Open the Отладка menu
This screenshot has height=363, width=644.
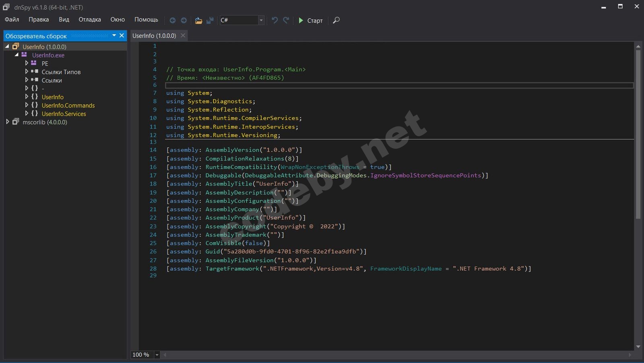click(x=89, y=19)
